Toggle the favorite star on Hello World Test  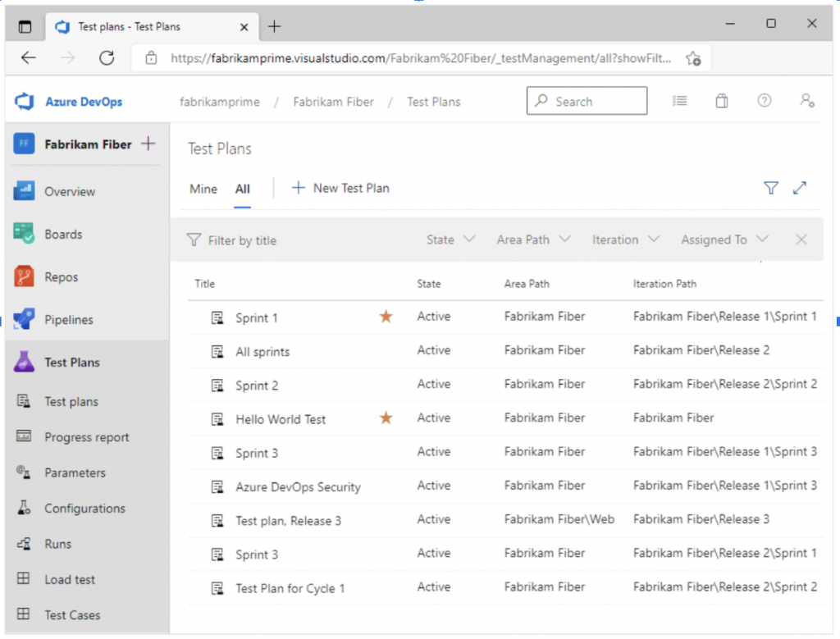click(386, 418)
